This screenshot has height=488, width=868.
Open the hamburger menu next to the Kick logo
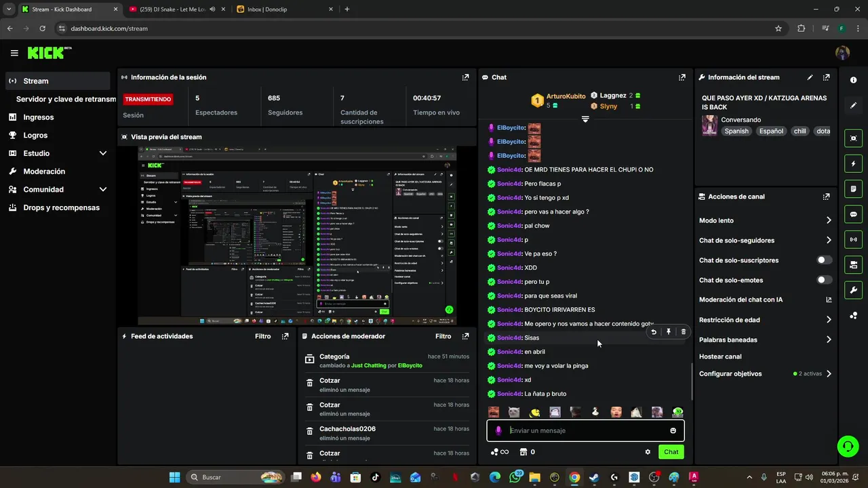click(x=14, y=53)
